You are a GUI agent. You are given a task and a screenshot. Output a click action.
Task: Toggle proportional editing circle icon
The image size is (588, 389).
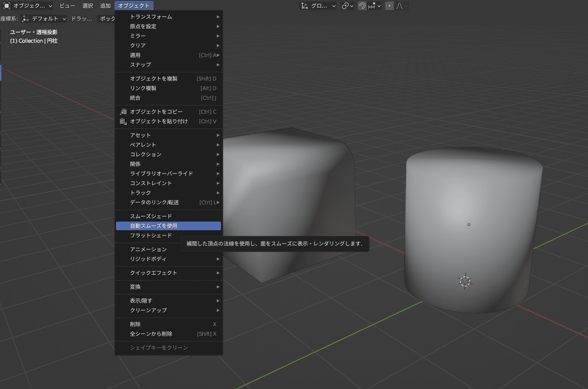click(x=390, y=6)
